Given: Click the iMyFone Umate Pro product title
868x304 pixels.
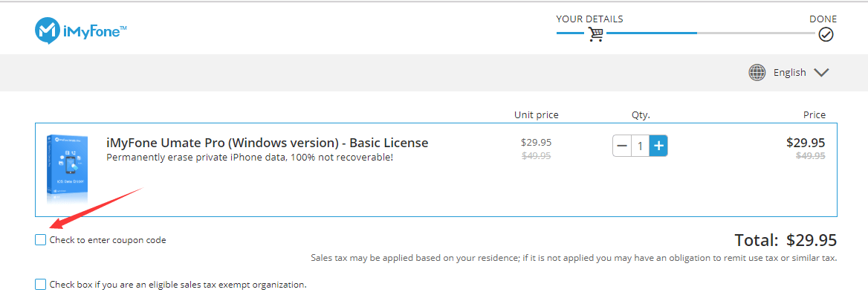Looking at the screenshot, I should pyautogui.click(x=267, y=143).
